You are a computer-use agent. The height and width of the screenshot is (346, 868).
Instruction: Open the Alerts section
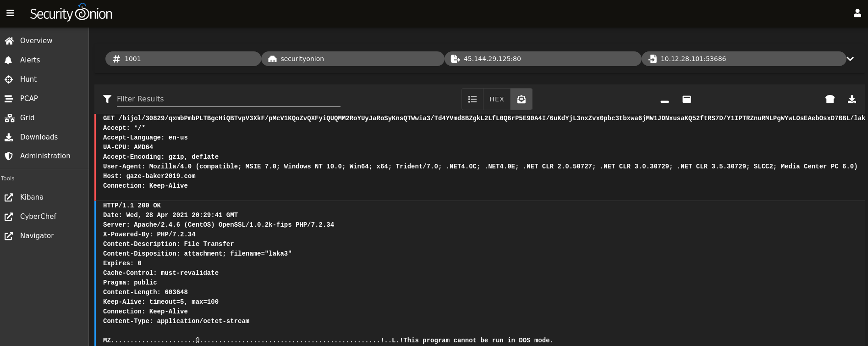[x=44, y=60]
